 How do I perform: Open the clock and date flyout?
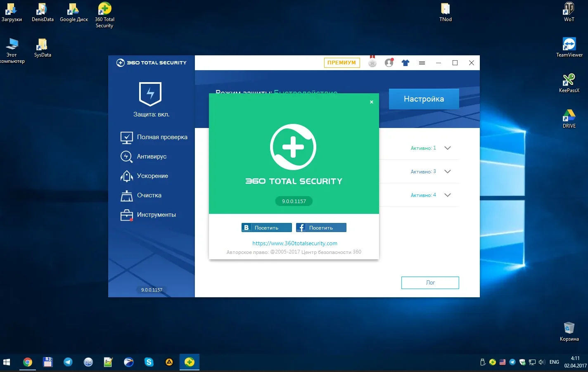click(575, 362)
